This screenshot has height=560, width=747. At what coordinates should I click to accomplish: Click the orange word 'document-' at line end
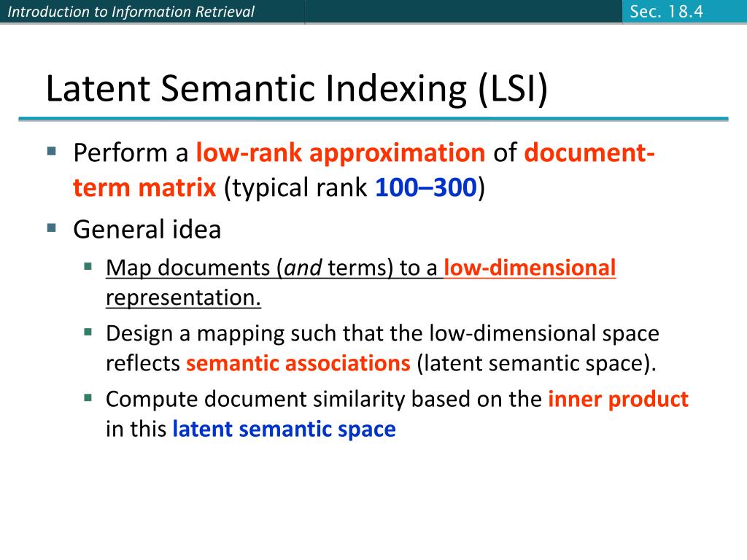589,153
